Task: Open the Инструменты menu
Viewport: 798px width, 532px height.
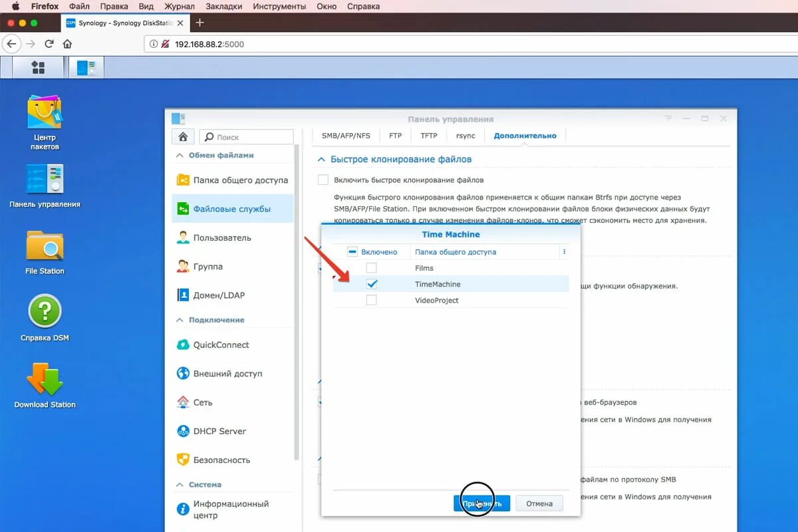Action: pyautogui.click(x=279, y=7)
